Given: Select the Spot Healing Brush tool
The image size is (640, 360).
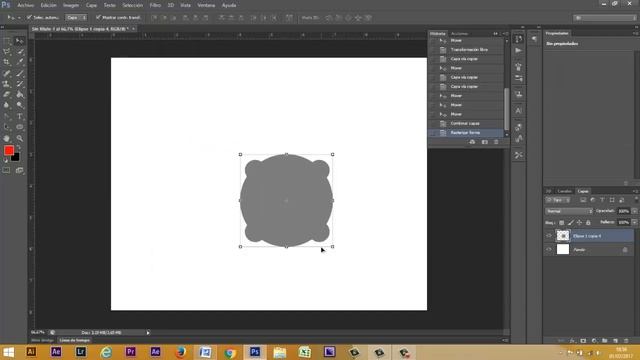Looking at the screenshot, I should pos(7,73).
